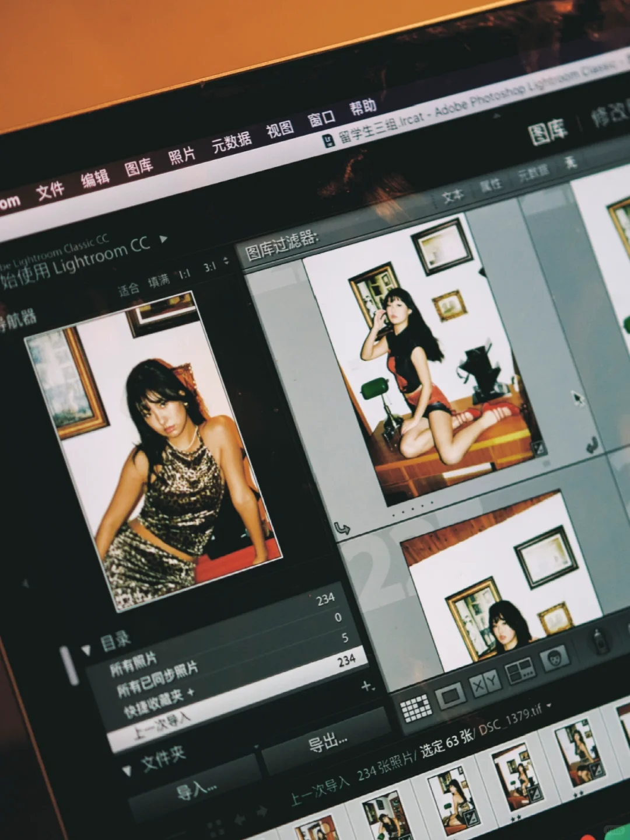Image resolution: width=630 pixels, height=840 pixels.
Task: Open the 视图 menu
Action: click(x=279, y=129)
